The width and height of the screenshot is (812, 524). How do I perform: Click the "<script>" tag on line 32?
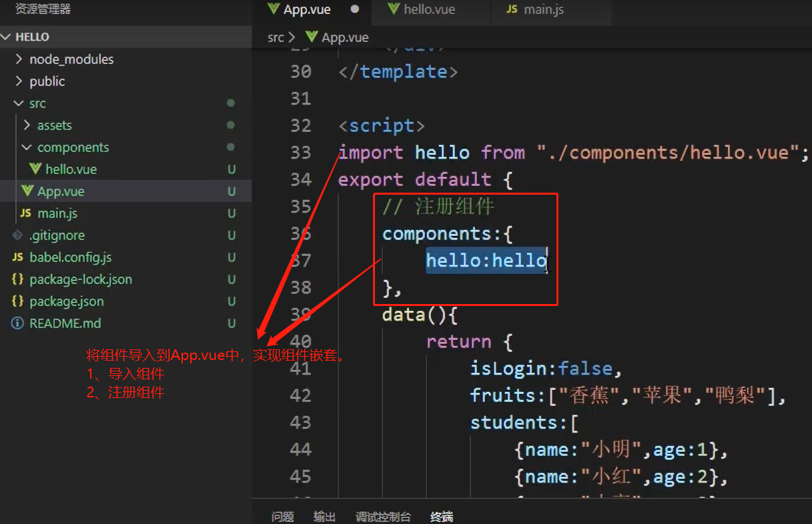click(x=382, y=125)
